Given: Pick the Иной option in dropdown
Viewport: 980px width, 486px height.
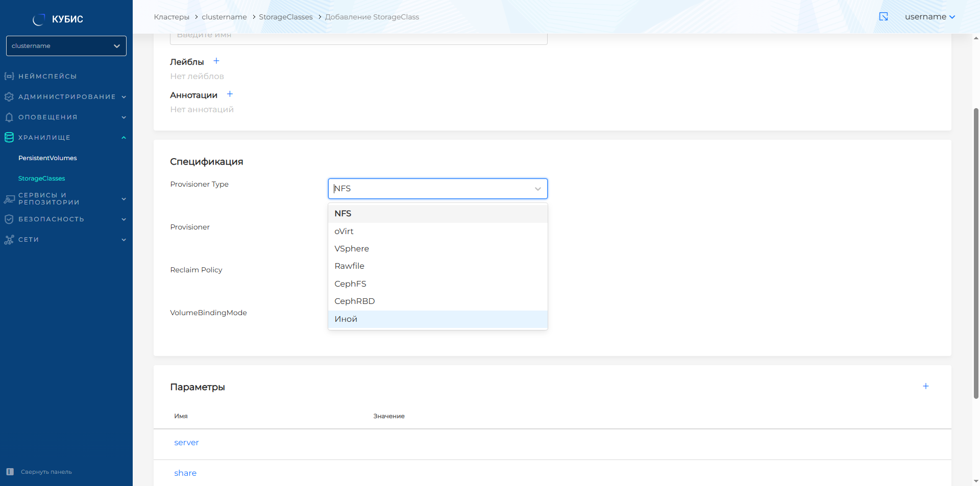Looking at the screenshot, I should click(x=346, y=319).
